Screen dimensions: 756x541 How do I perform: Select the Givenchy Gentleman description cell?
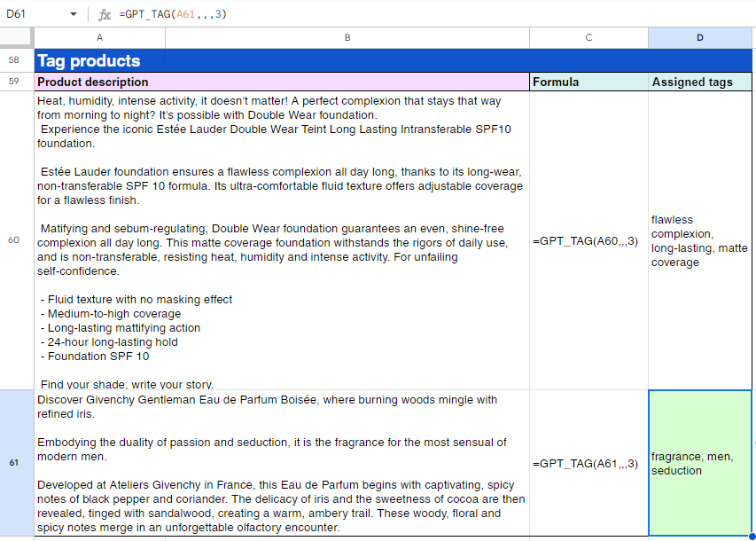(x=282, y=463)
